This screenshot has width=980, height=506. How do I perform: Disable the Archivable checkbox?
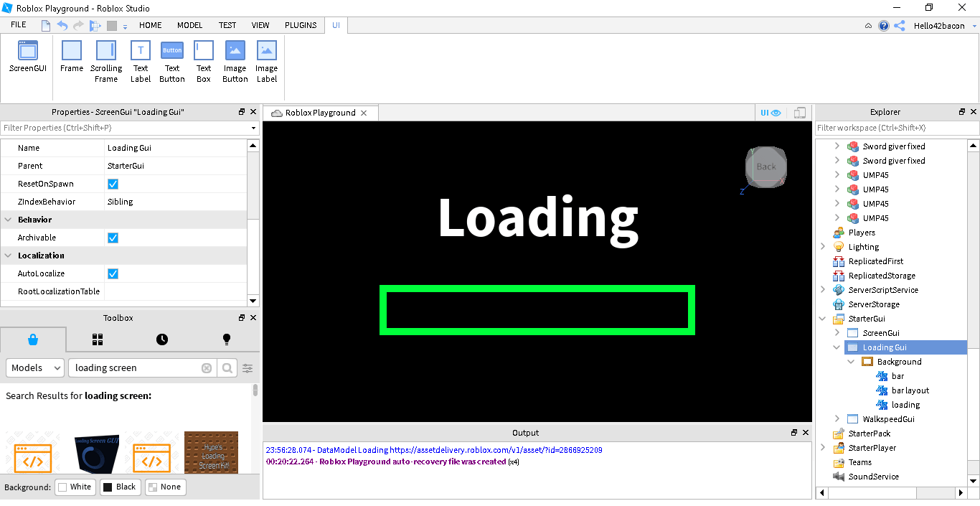click(113, 238)
